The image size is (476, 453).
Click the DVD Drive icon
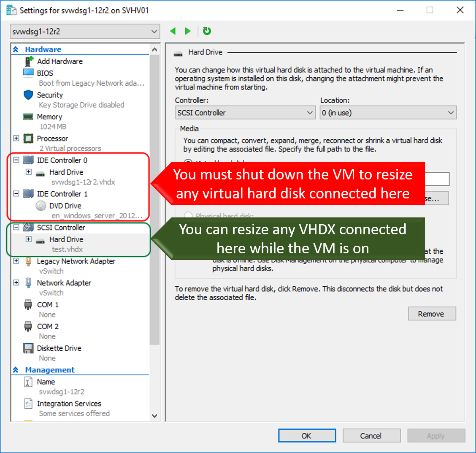click(x=41, y=206)
